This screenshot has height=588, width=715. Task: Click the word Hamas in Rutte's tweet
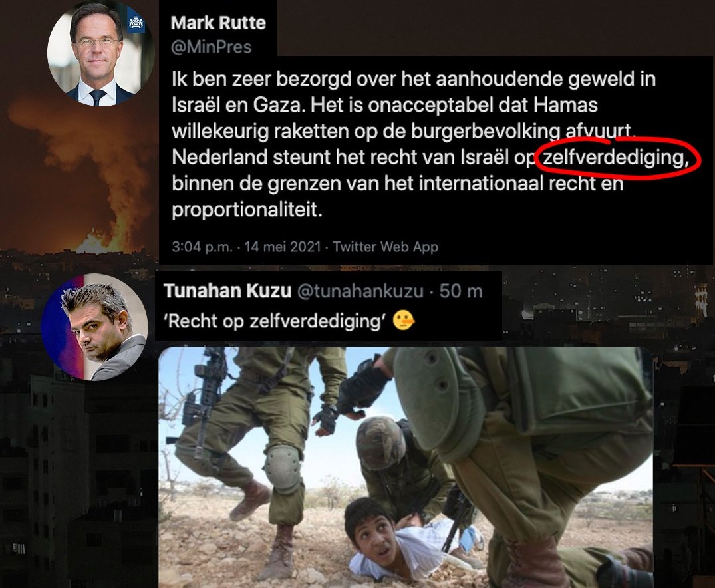[x=565, y=105]
